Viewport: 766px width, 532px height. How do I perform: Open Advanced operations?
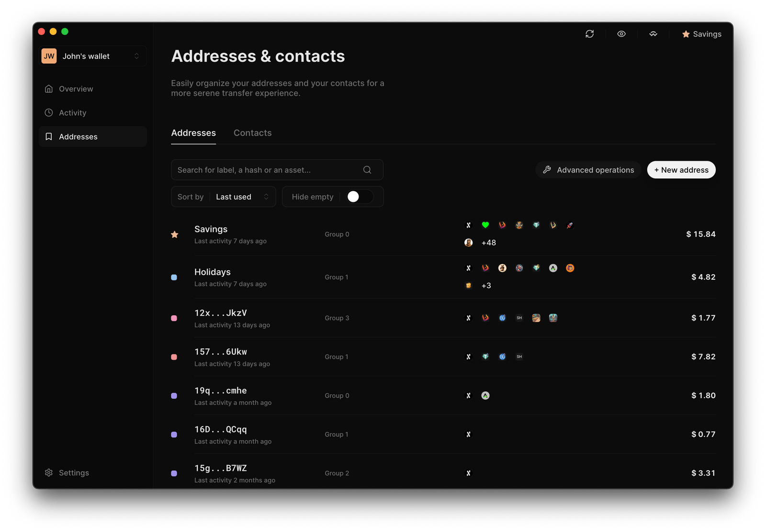pyautogui.click(x=588, y=170)
